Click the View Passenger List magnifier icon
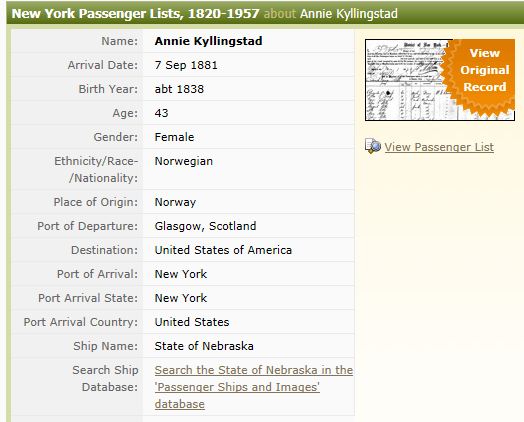 click(x=373, y=146)
